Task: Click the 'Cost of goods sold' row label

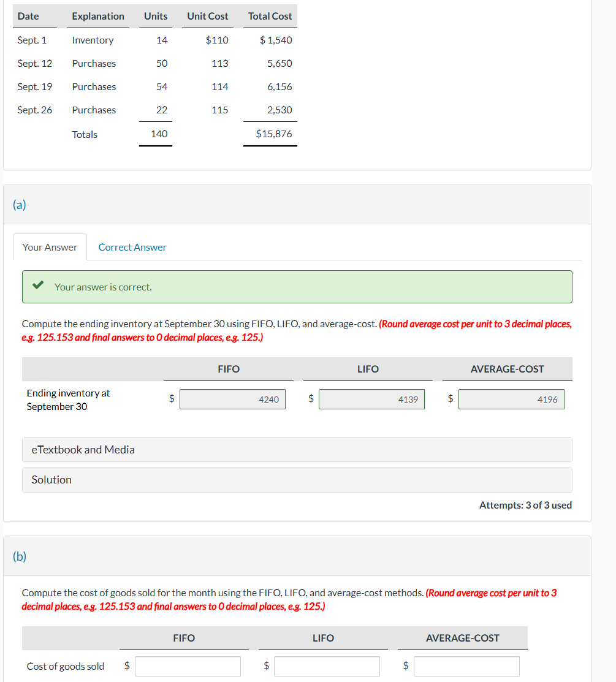Action: 65,666
